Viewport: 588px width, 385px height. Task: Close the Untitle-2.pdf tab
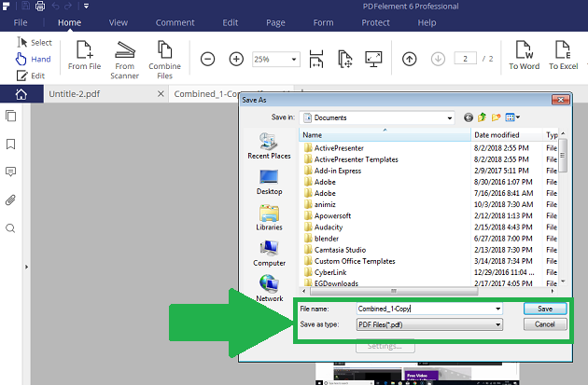(x=161, y=94)
